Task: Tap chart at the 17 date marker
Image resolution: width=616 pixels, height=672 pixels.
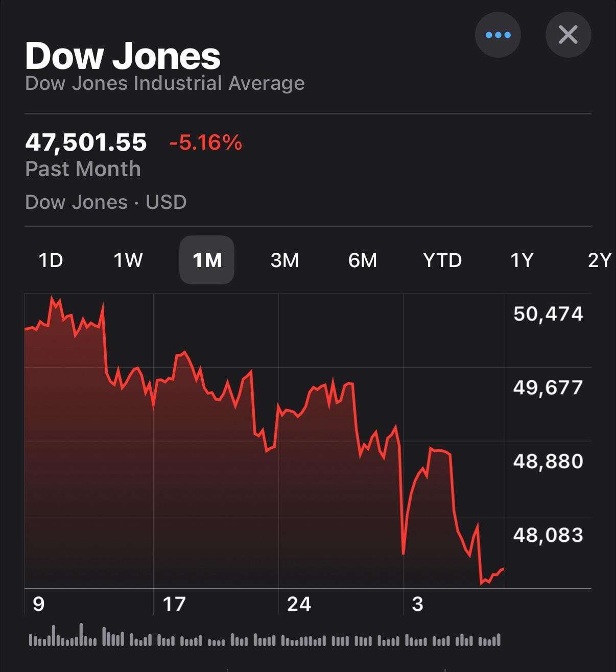Action: (174, 604)
